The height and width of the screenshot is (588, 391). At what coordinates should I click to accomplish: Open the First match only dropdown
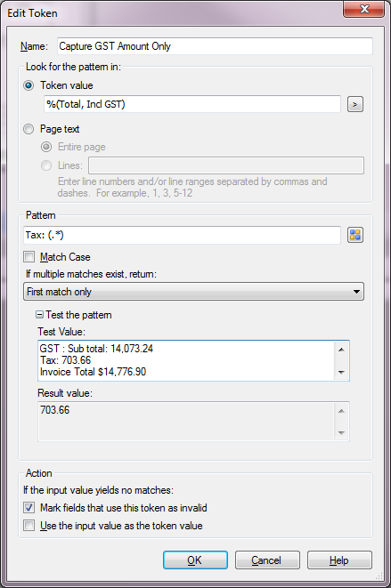[193, 292]
